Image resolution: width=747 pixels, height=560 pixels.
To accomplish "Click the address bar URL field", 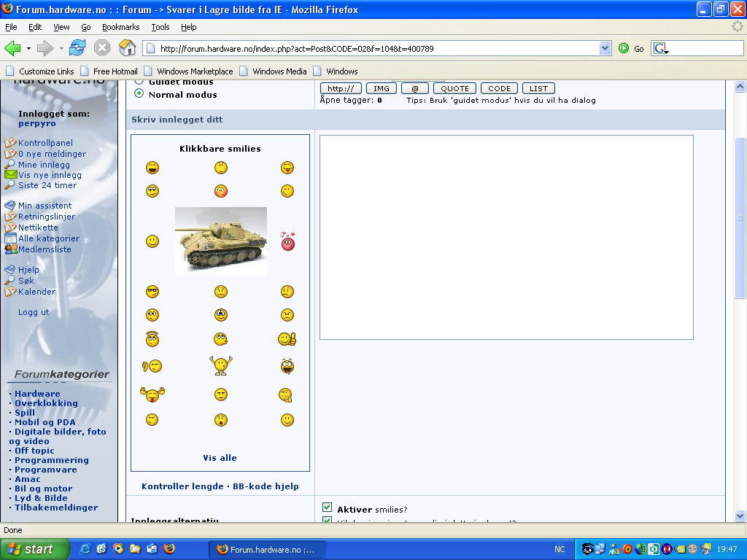I will 371,48.
